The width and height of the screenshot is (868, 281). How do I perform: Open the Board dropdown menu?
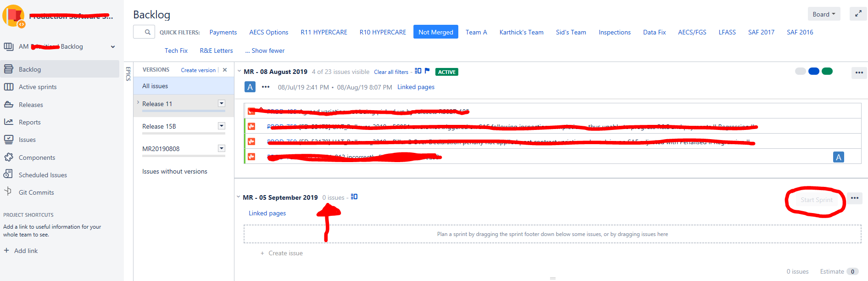pos(824,14)
